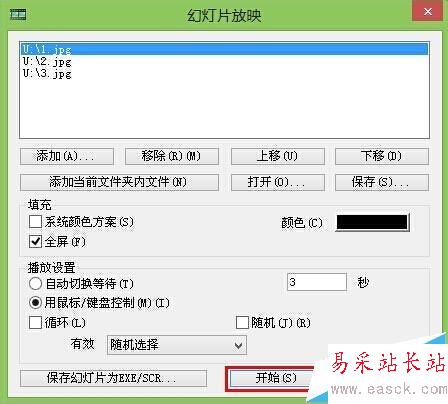The image size is (448, 404).
Task: Move item up with 上移(U)
Action: coord(278,156)
